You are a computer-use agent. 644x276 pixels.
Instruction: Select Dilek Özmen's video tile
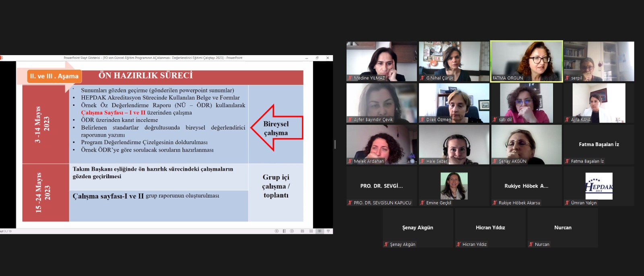click(x=454, y=103)
